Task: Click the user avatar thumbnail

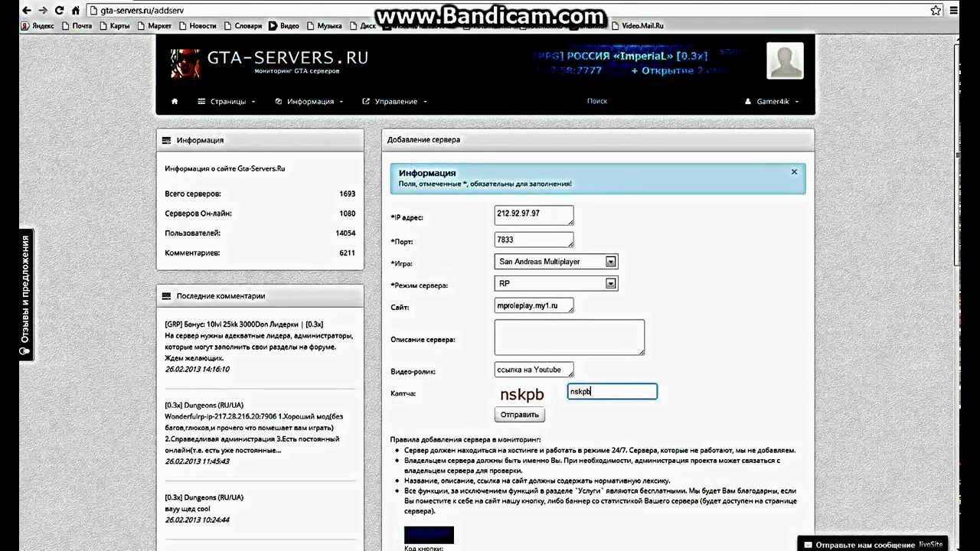Action: pos(785,61)
